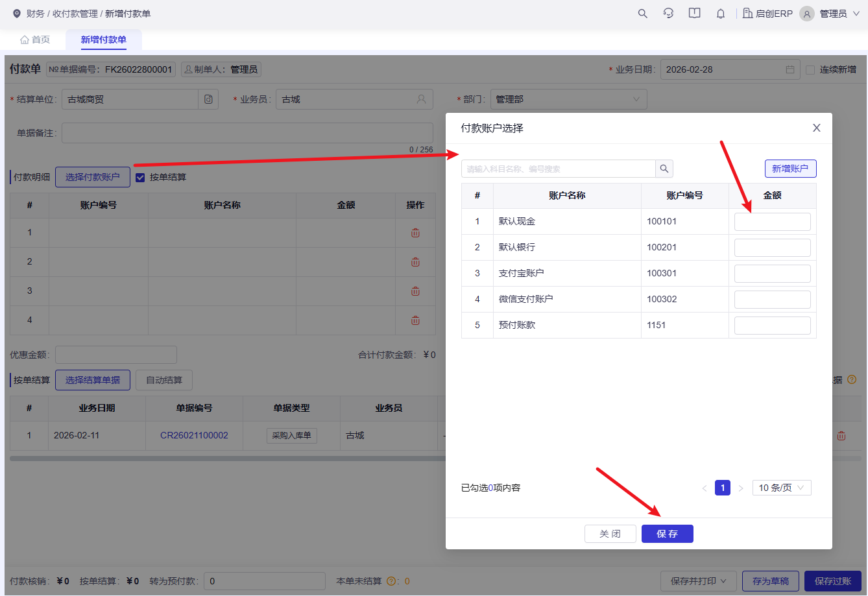Open the 管理员 user avatar menu

pyautogui.click(x=807, y=14)
